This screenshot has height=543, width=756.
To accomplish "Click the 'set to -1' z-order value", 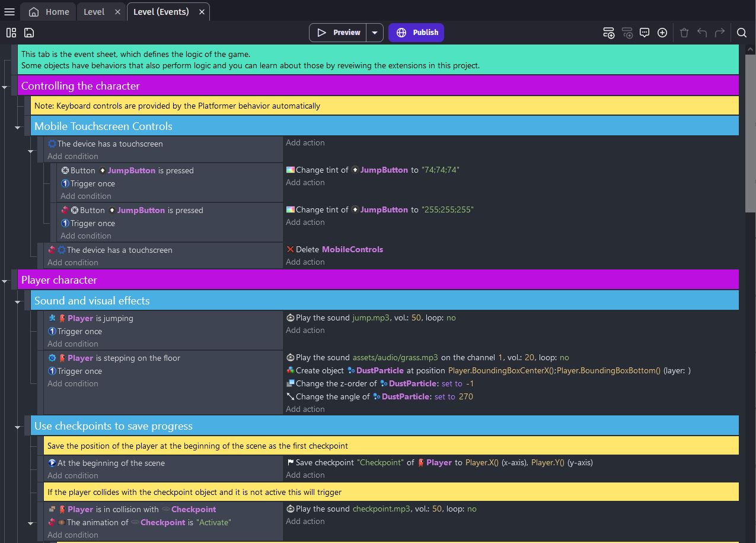I will 458,383.
